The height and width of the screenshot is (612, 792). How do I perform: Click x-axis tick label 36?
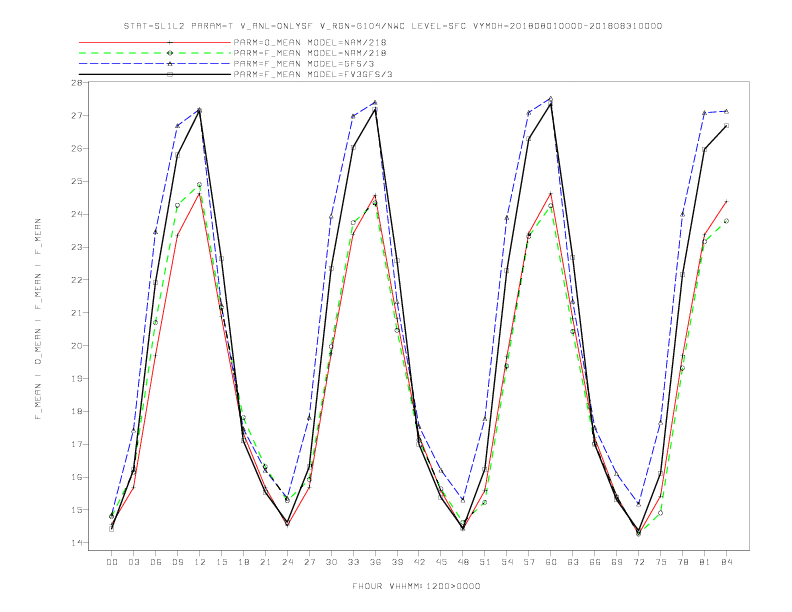click(x=375, y=562)
